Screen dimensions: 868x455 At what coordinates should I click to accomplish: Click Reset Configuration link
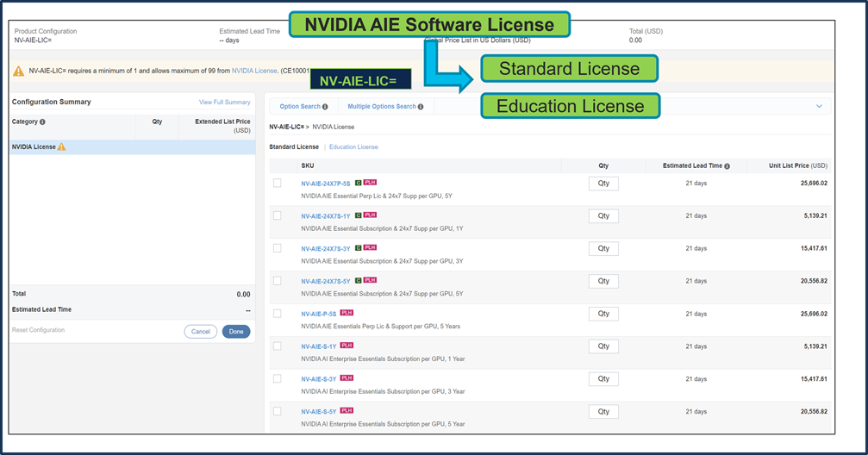(38, 330)
